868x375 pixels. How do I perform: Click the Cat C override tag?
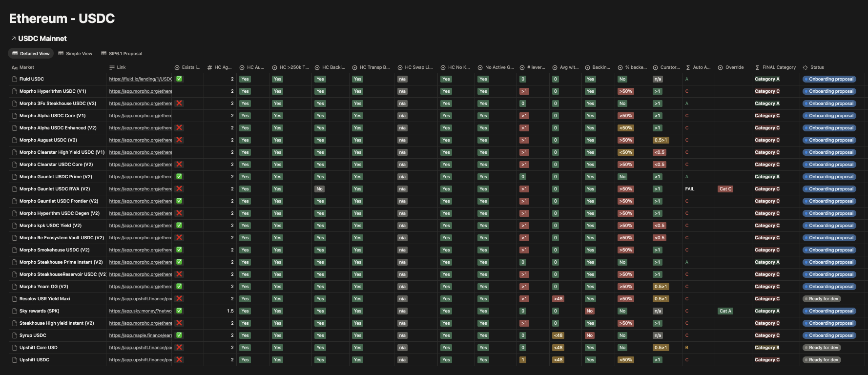pos(725,189)
